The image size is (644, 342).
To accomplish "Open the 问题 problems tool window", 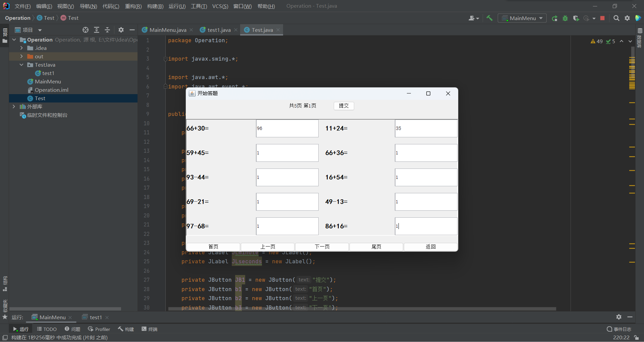I will coord(72,329).
